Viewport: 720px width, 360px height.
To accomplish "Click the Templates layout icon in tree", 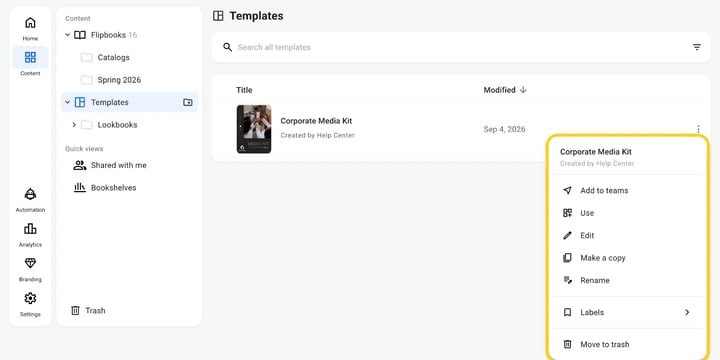I will pyautogui.click(x=80, y=102).
